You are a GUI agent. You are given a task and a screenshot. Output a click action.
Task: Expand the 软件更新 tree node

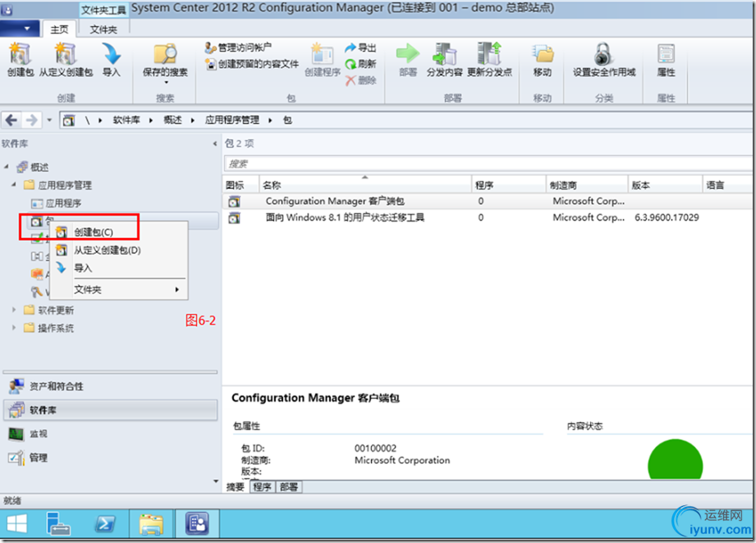13,310
